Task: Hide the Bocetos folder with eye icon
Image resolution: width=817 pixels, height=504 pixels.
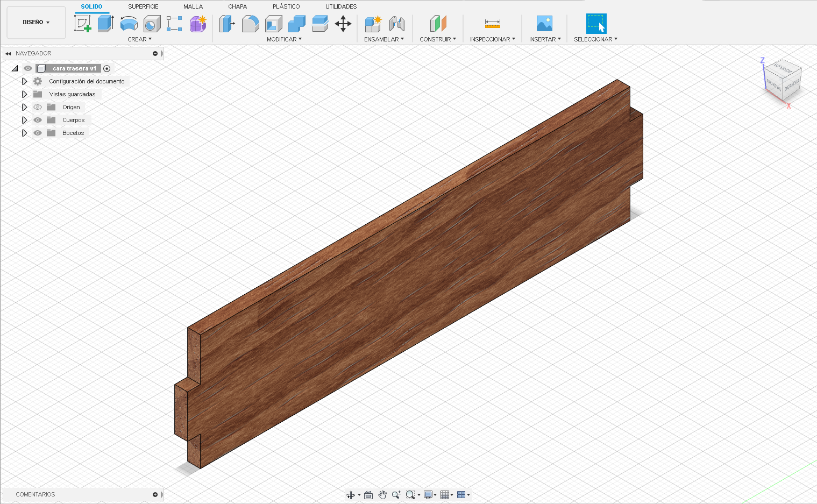Action: point(38,133)
